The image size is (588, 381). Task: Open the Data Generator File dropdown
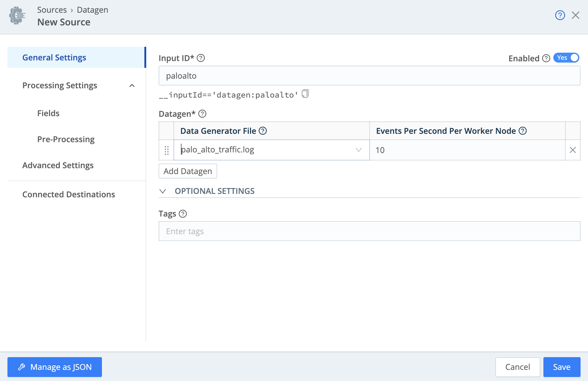(x=358, y=150)
